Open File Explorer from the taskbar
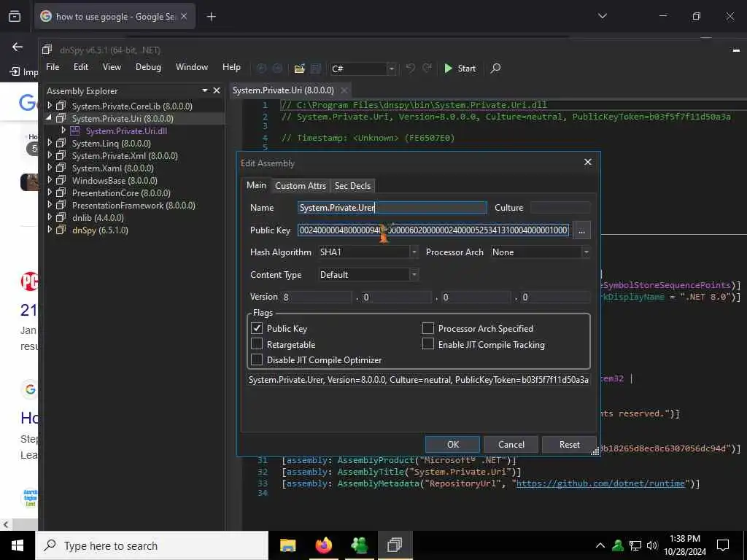The image size is (747, 560). pos(287,545)
